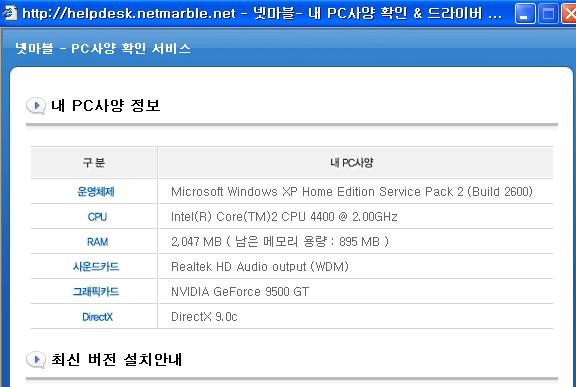Screen dimensions: 576x387
Task: Click arrow icon beside 내 PC사양 정보
Action: [36, 106]
